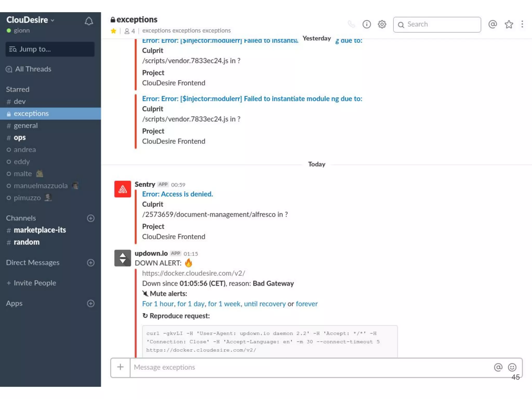Click the plus attachment button in composer
The width and height of the screenshot is (532, 399).
pos(120,367)
